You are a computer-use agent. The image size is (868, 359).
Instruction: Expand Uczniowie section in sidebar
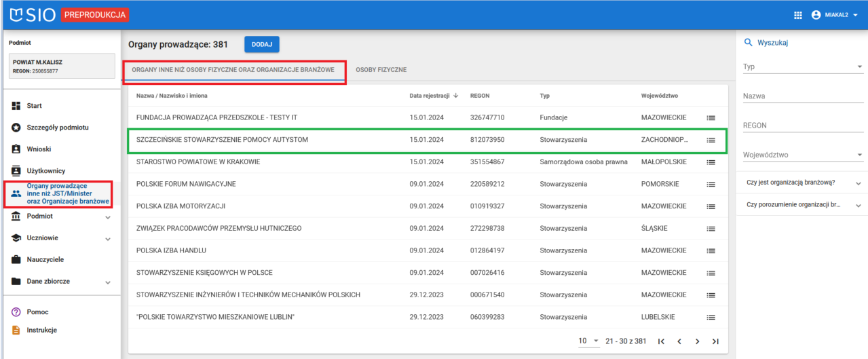pyautogui.click(x=60, y=238)
